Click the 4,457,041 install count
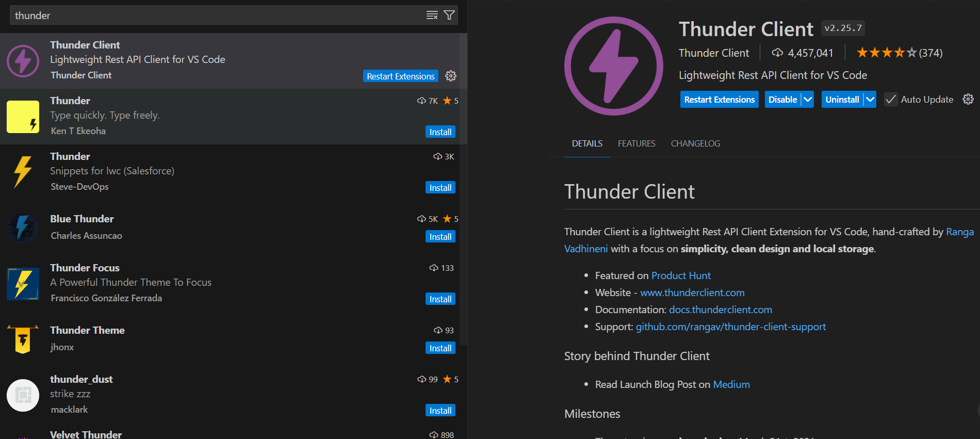980x439 pixels. pos(810,53)
